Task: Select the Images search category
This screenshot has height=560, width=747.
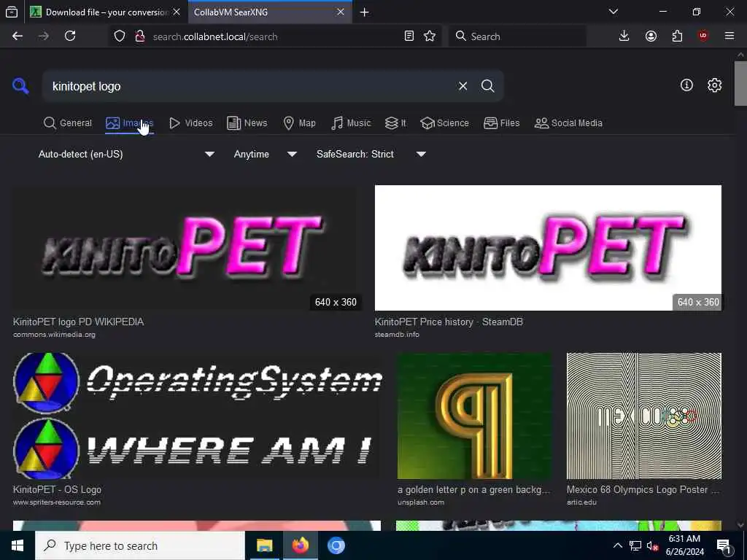Action: (129, 122)
